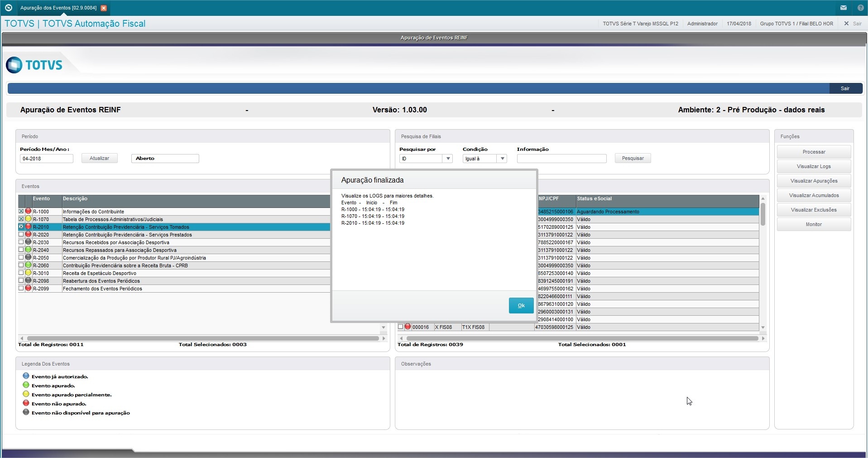Click the 'Aberto' status field
This screenshot has width=868, height=458.
(165, 159)
